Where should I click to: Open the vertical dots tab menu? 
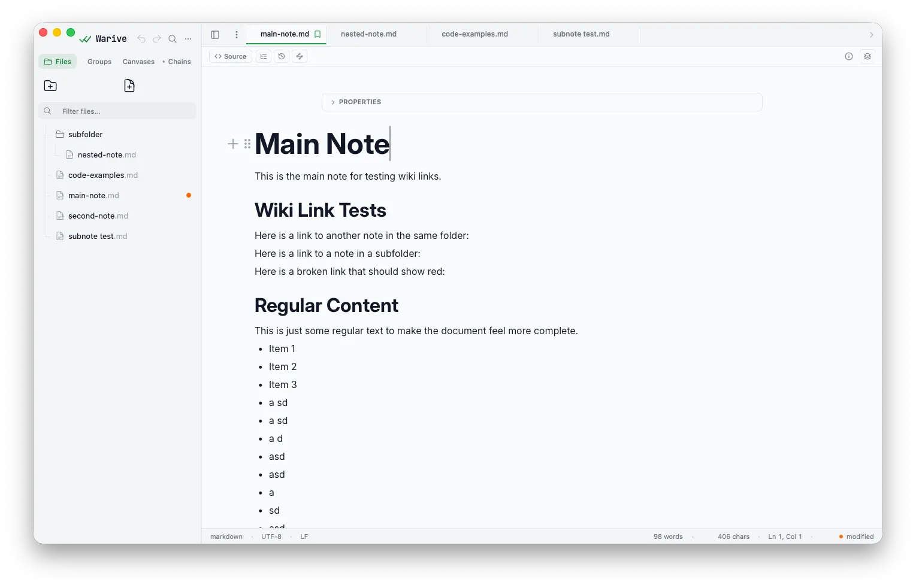(x=237, y=35)
